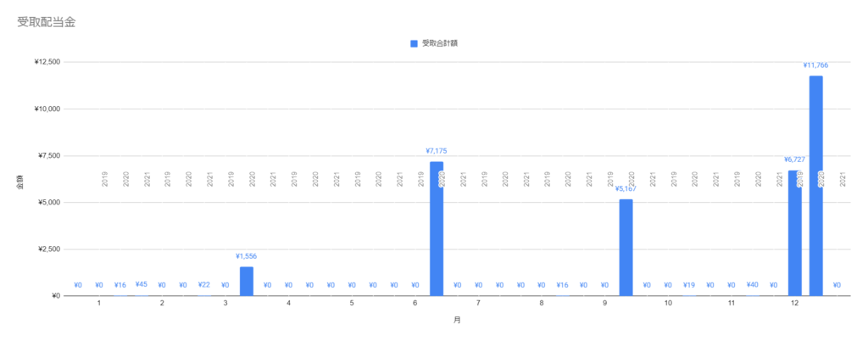Select the 受取合計額 legend label
The image size is (868, 341).
click(440, 44)
